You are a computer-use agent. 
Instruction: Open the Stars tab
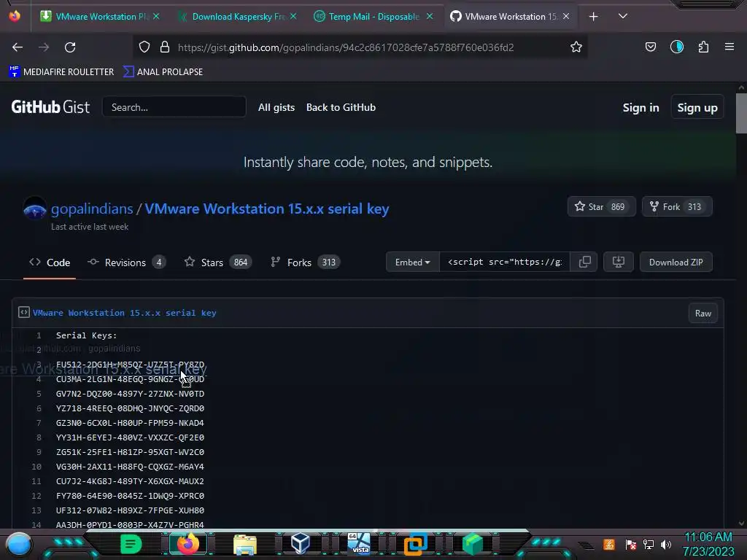(218, 262)
